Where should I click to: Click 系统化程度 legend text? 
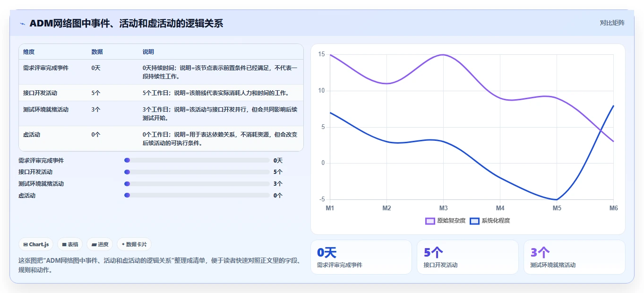(x=496, y=221)
